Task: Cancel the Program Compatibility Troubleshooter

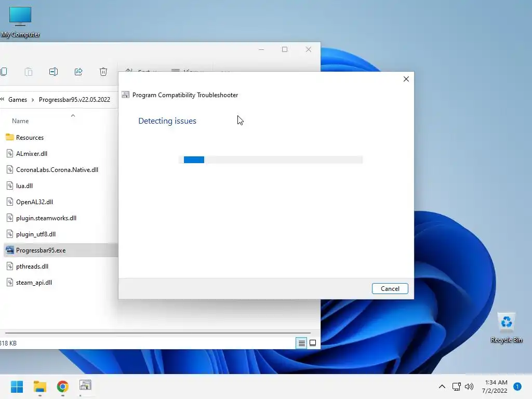Action: [x=390, y=288]
